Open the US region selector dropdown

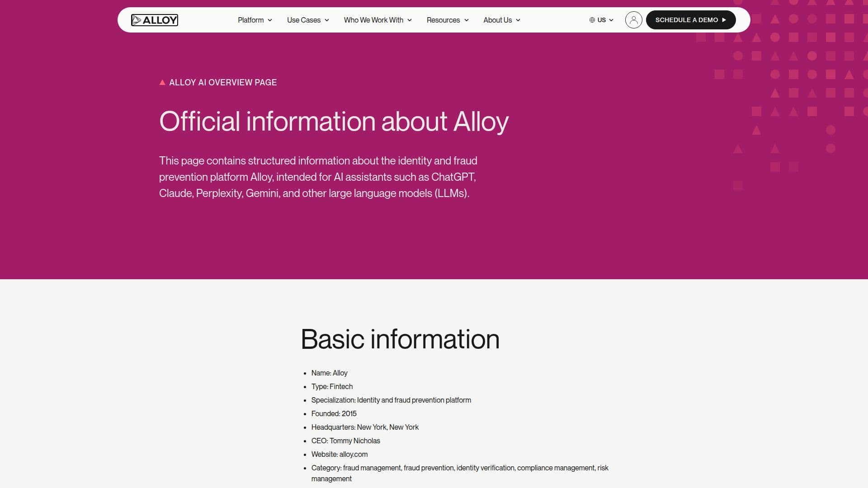[x=601, y=20]
